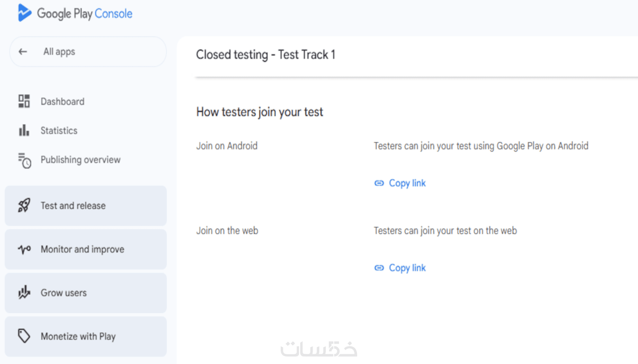
Task: Go to Publishing overview
Action: pyautogui.click(x=80, y=160)
